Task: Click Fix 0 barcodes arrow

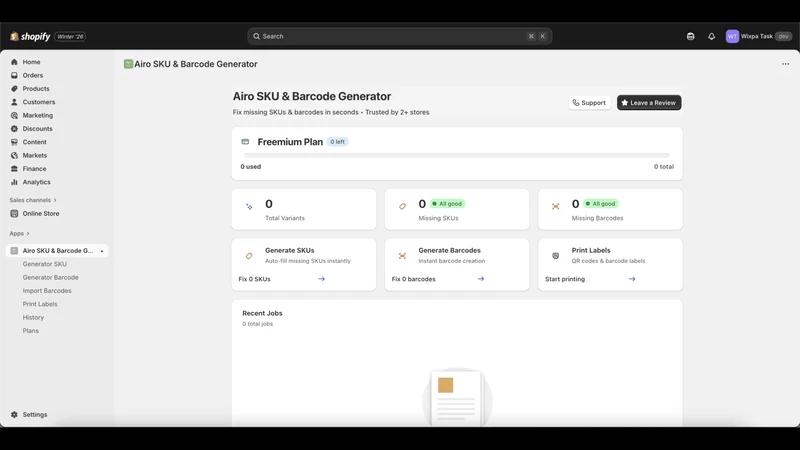Action: click(481, 279)
